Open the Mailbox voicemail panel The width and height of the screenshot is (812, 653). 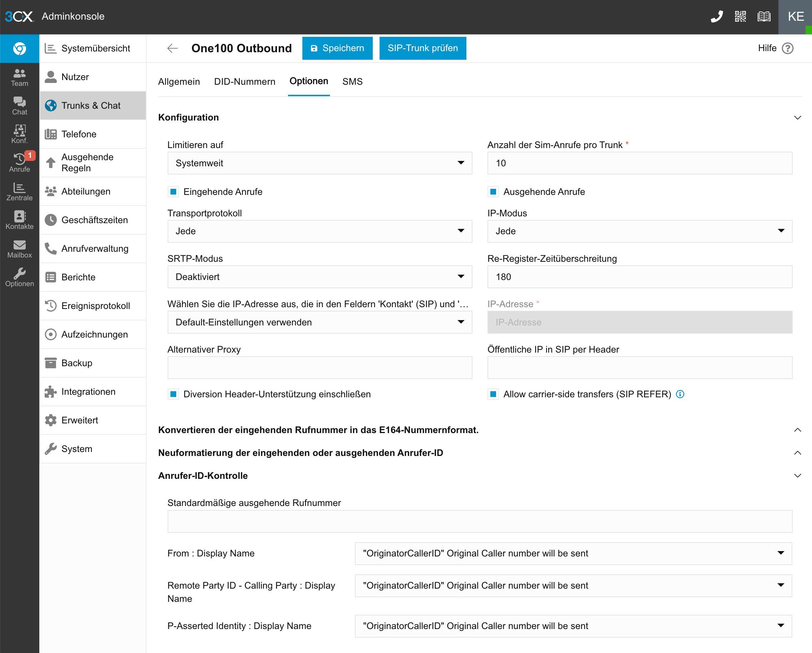20,250
